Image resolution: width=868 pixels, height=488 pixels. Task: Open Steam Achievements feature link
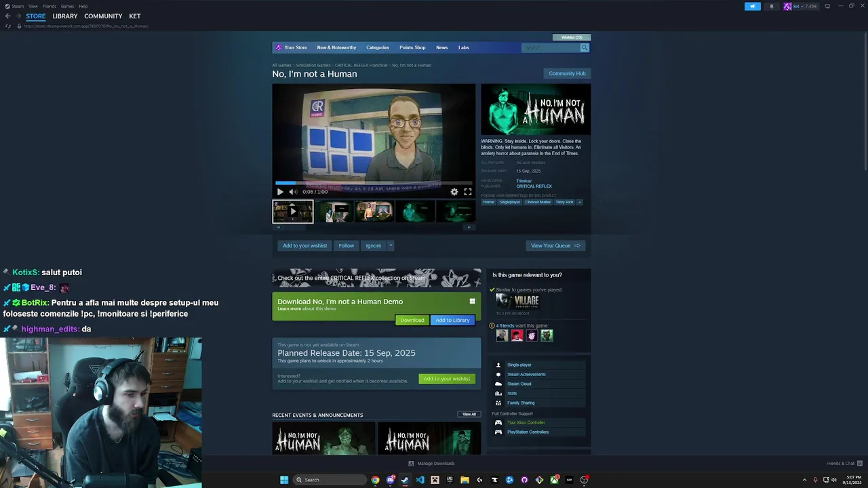(x=526, y=374)
